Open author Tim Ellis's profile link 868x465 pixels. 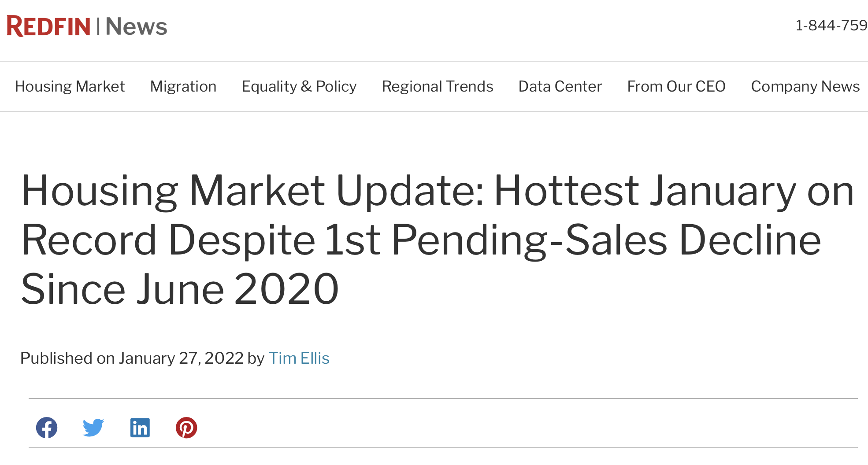[299, 358]
